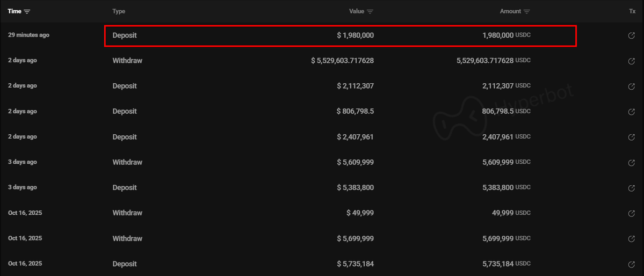Open transaction link for 1,980,000 USDC deposit
The image size is (644, 276).
coord(632,35)
